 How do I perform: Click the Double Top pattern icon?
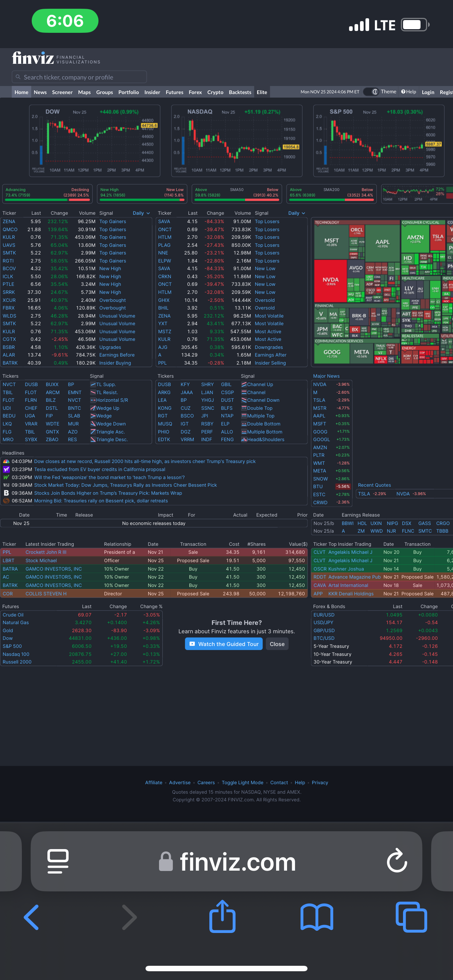[x=244, y=408]
